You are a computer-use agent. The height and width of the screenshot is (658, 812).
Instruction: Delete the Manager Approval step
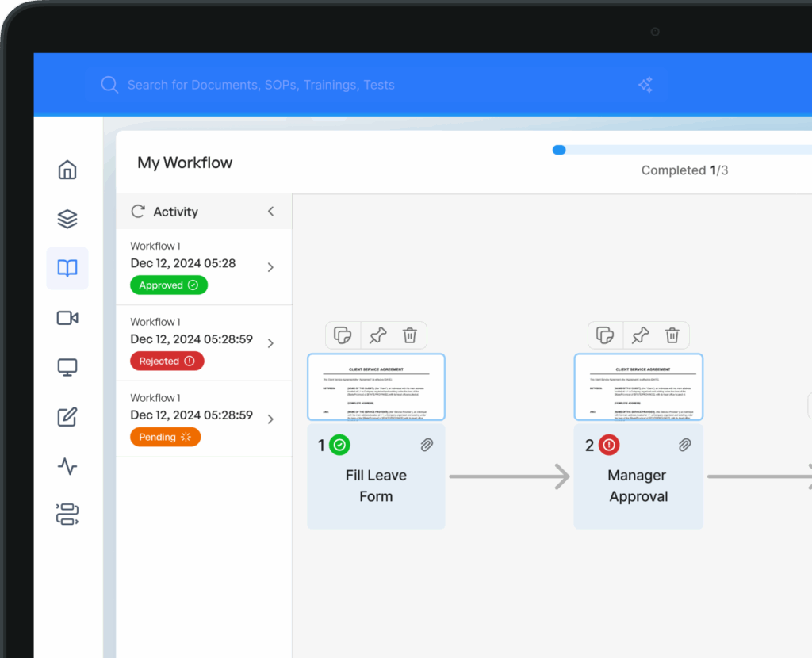pos(672,335)
